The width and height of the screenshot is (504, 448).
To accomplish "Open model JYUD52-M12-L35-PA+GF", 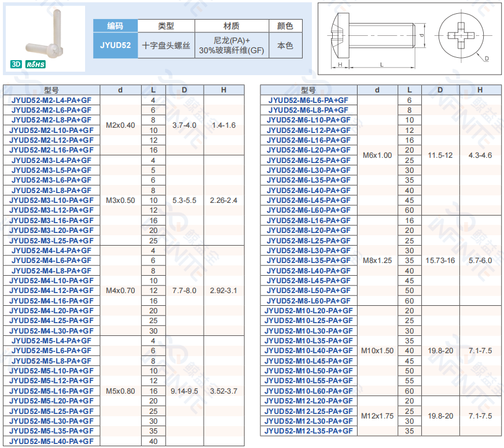I will 308,431.
